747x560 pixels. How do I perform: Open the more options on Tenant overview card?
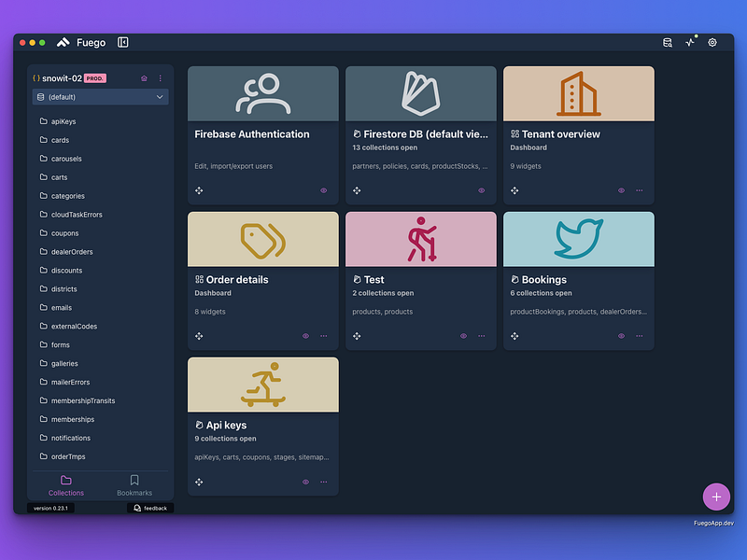coord(640,190)
